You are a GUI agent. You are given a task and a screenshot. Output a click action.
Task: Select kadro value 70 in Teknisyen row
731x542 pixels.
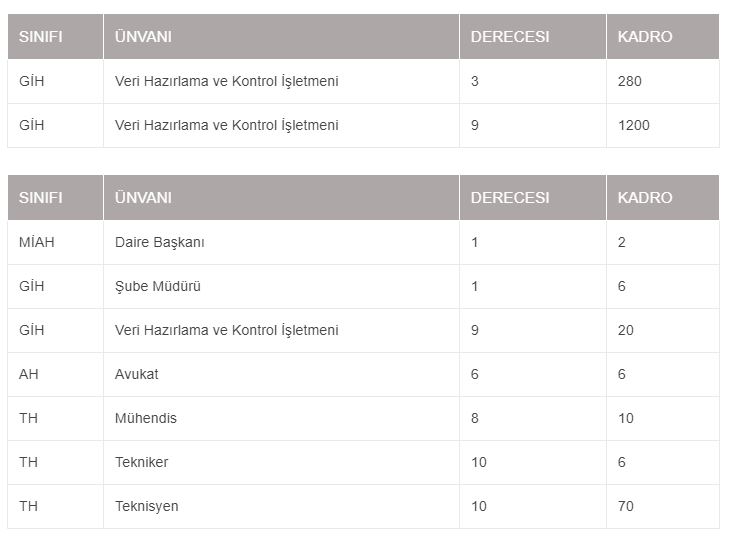click(663, 506)
